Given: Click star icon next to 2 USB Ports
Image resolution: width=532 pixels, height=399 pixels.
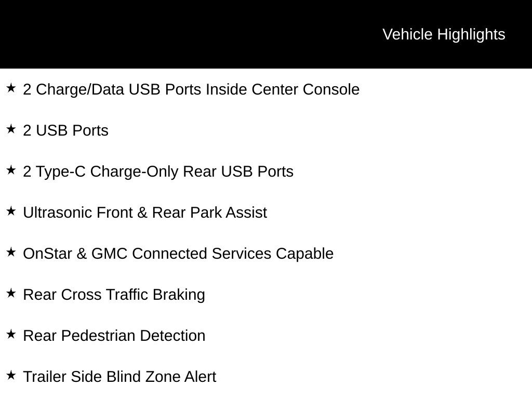Looking at the screenshot, I should (11, 129).
